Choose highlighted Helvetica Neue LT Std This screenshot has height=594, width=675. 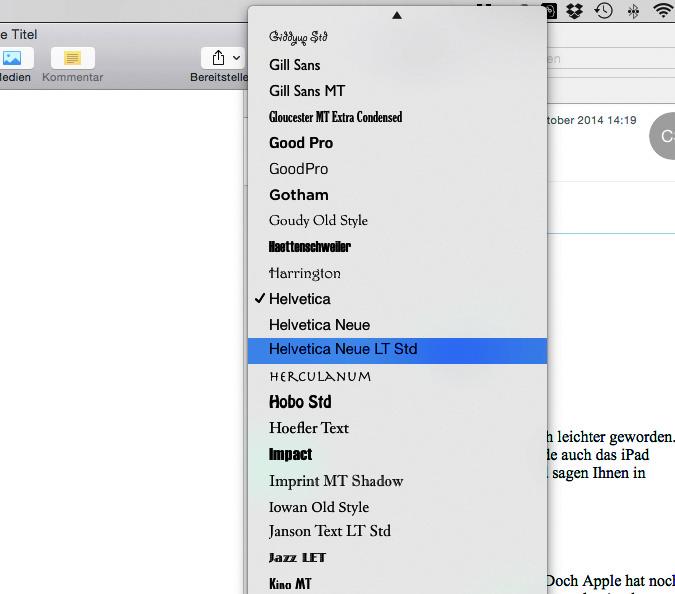pyautogui.click(x=397, y=350)
